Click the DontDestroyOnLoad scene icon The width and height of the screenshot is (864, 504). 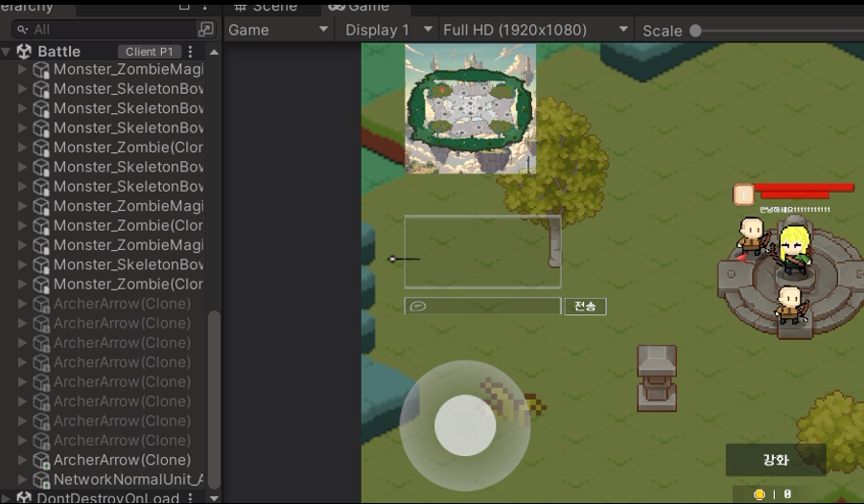tap(24, 498)
